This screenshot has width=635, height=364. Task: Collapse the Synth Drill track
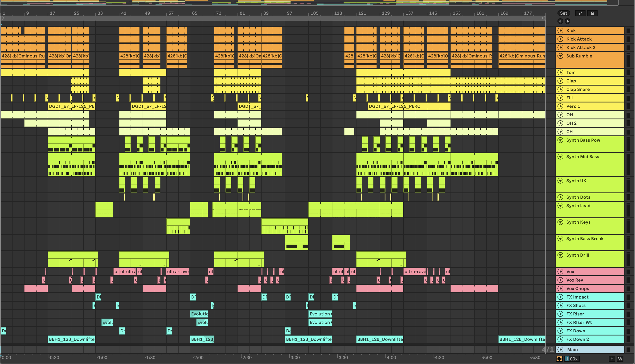click(561, 255)
